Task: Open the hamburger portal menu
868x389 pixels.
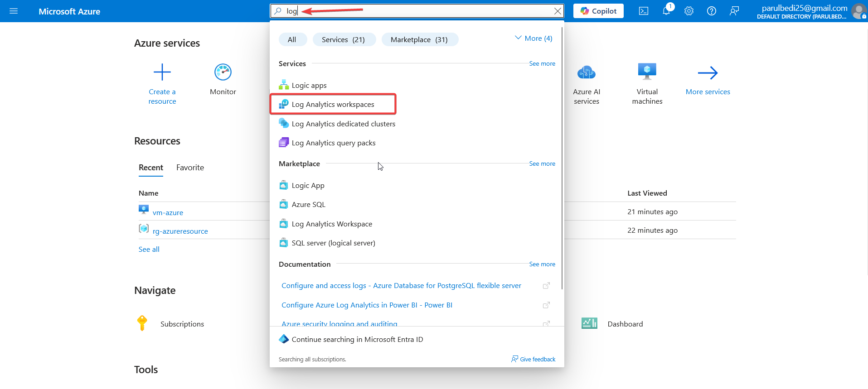Action: click(x=14, y=11)
